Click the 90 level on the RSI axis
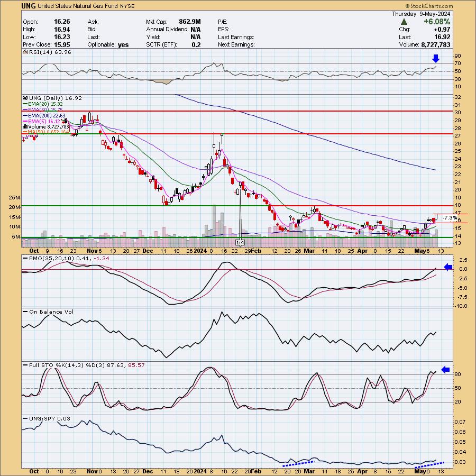The image size is (476, 476). [458, 56]
